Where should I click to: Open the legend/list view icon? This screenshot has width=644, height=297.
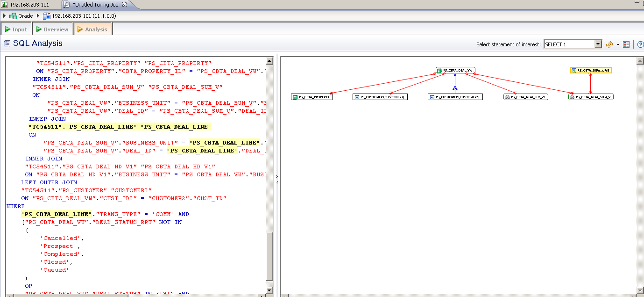[626, 44]
